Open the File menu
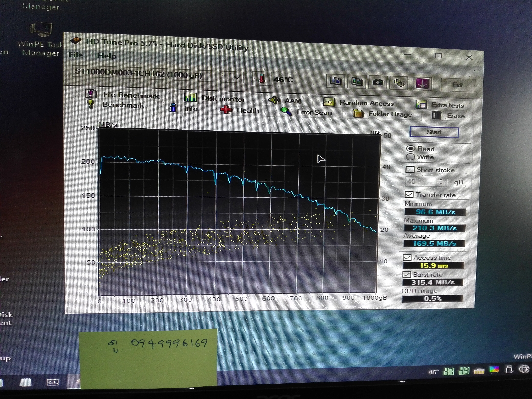532x399 pixels. pos(76,55)
